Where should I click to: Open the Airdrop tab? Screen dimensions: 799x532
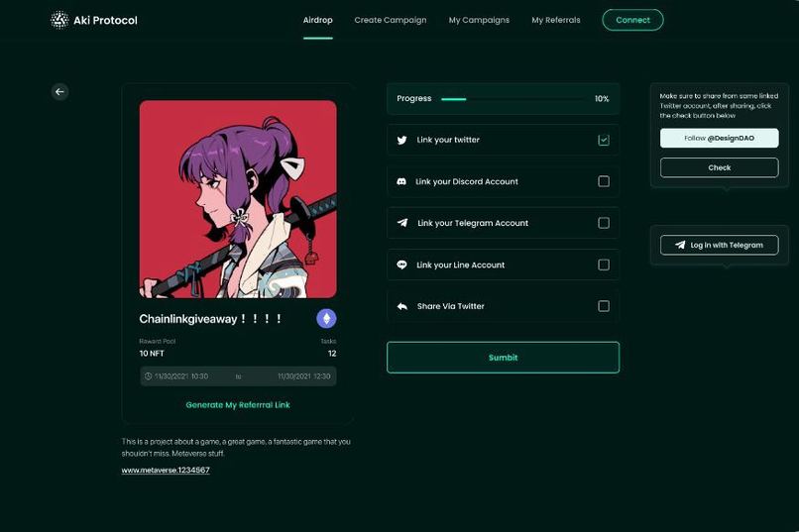pyautogui.click(x=317, y=20)
